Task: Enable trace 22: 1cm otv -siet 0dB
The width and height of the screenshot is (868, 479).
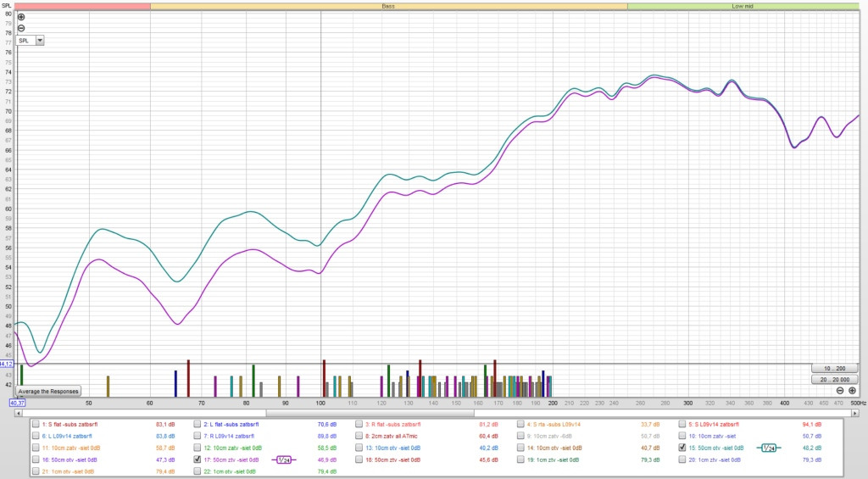Action: pyautogui.click(x=198, y=471)
